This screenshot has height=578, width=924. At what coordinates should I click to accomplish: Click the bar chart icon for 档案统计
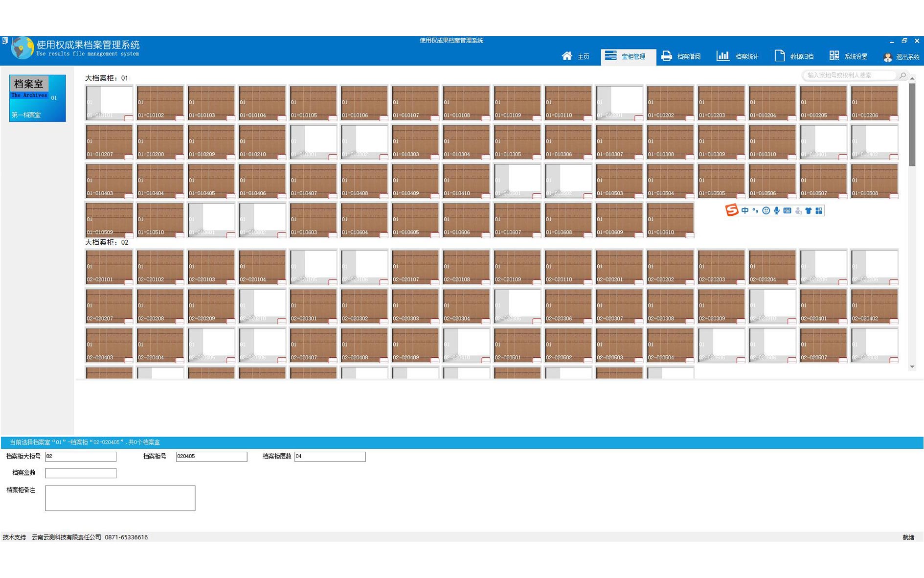722,56
